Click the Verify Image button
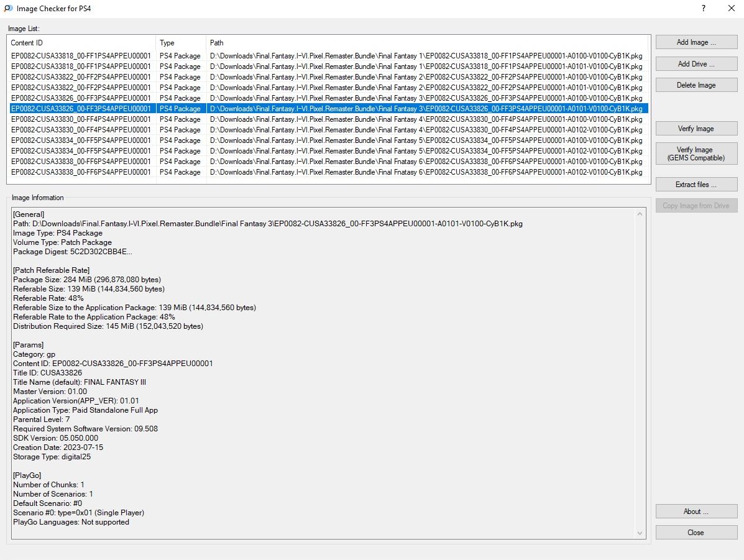This screenshot has width=744, height=560. (696, 129)
